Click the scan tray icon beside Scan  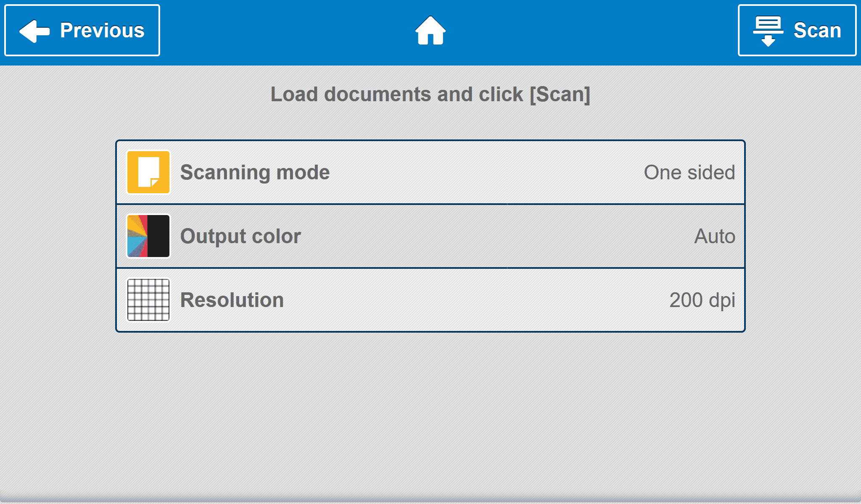pos(768,31)
